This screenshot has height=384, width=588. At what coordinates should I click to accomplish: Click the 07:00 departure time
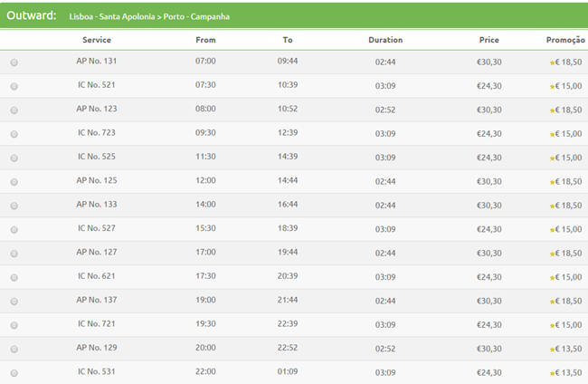(x=205, y=61)
